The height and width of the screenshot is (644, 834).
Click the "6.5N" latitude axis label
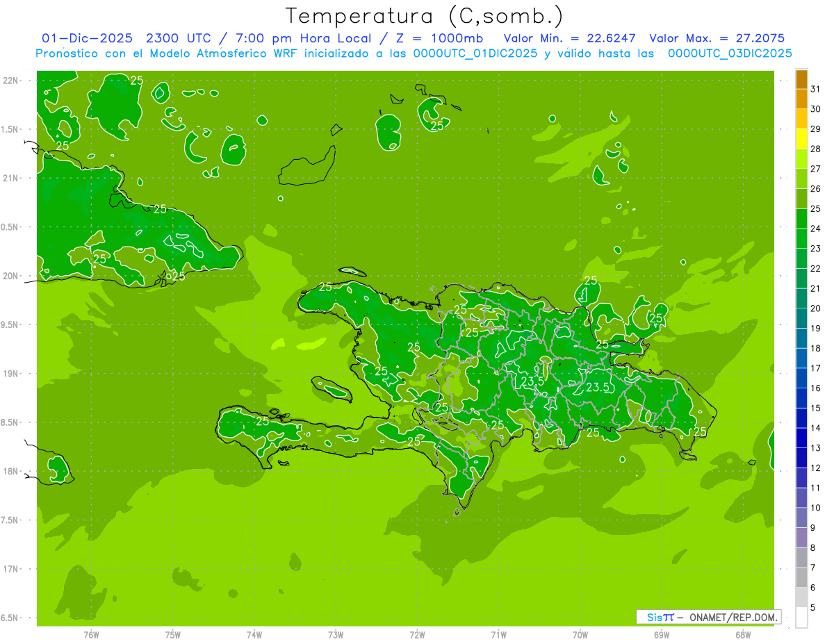(10, 618)
